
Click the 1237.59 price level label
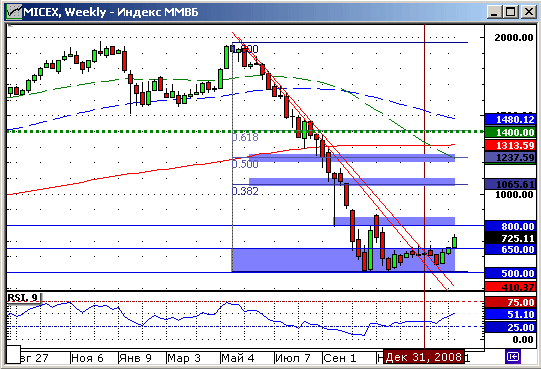pos(510,157)
